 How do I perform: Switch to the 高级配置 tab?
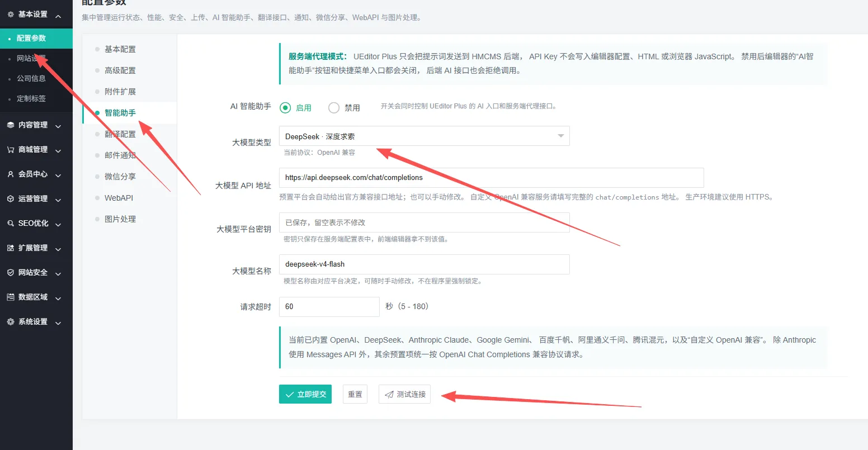129,70
